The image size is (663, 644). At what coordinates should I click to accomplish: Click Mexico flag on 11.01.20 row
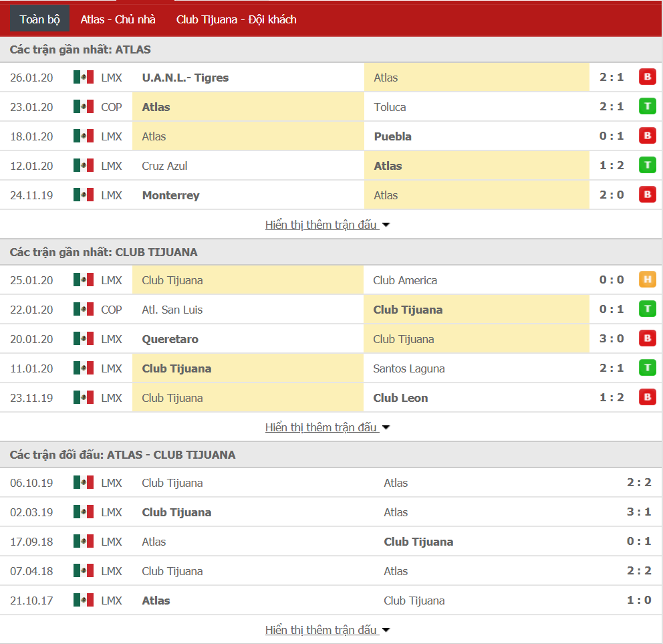84,368
